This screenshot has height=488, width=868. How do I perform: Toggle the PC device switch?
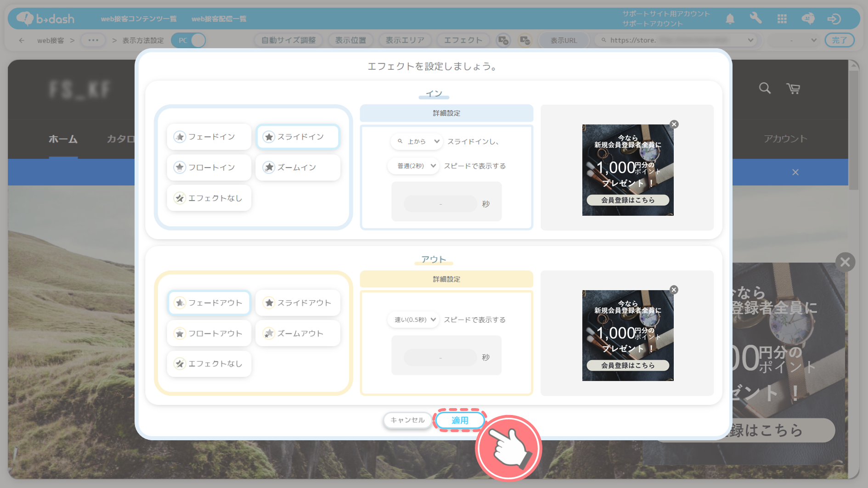[x=188, y=40]
